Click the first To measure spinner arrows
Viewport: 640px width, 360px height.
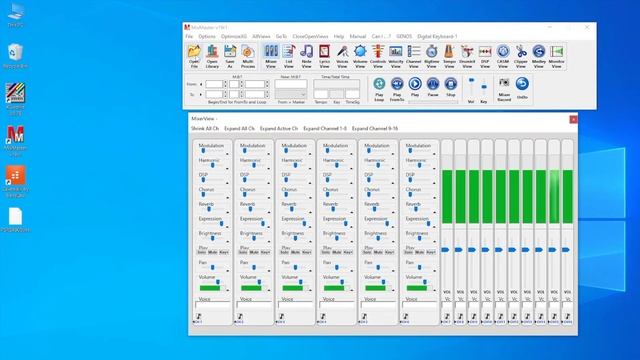coord(225,95)
